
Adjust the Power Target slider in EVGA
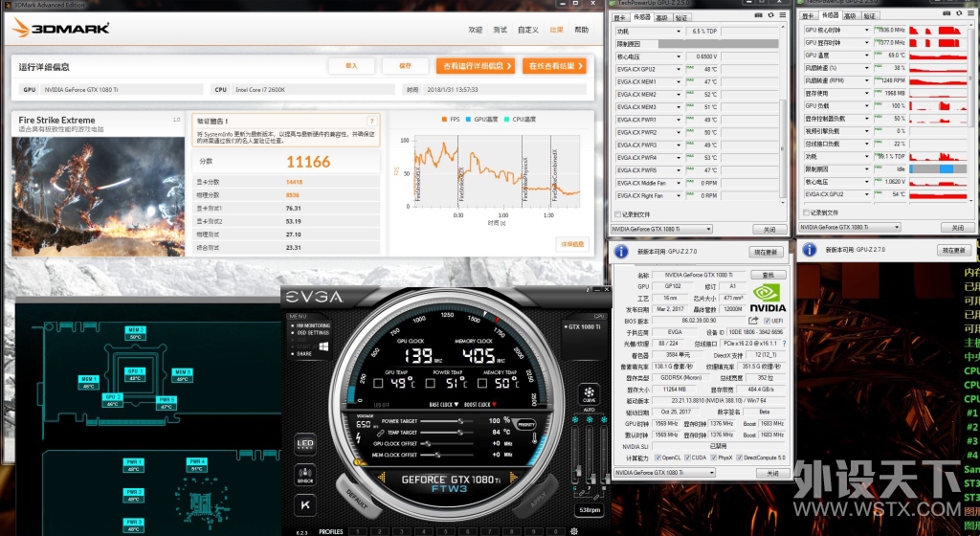tap(448, 421)
